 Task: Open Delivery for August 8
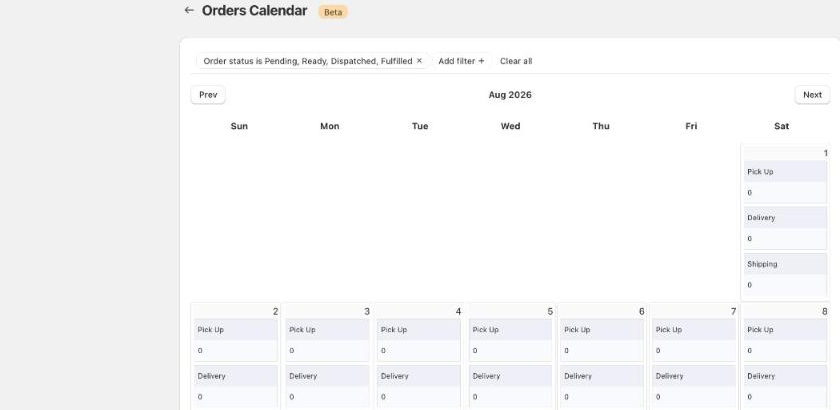(x=785, y=387)
